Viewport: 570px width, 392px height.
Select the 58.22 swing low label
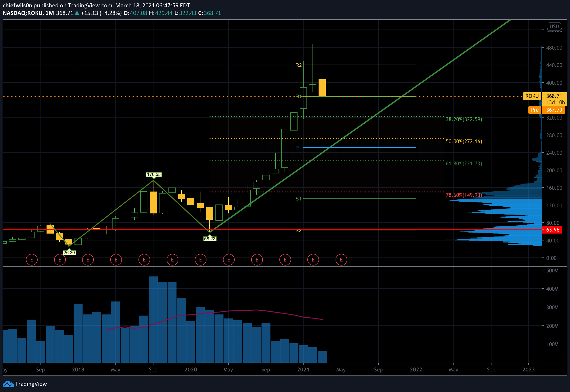tap(210, 238)
